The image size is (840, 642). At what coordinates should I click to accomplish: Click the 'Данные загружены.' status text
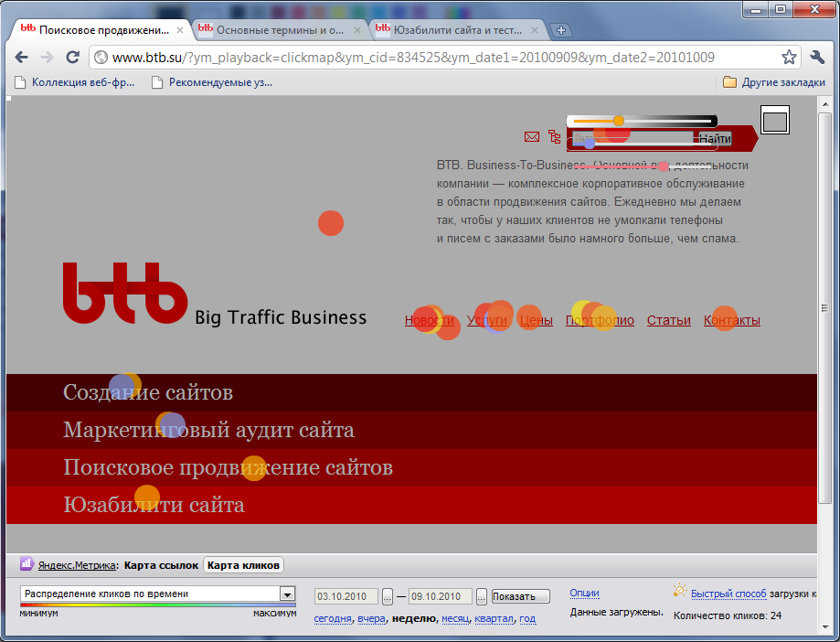click(x=617, y=612)
